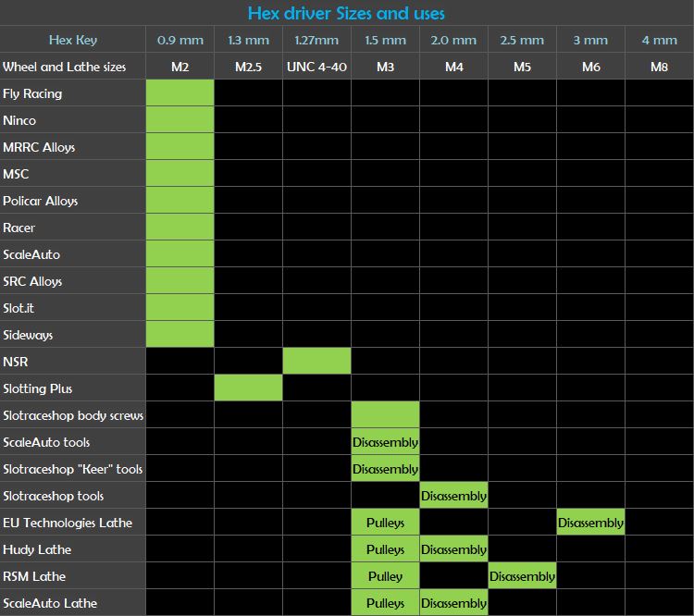Click the 'Slotraceshop body screws' row label
Viewport: 694px width, 616px height.
[73, 415]
